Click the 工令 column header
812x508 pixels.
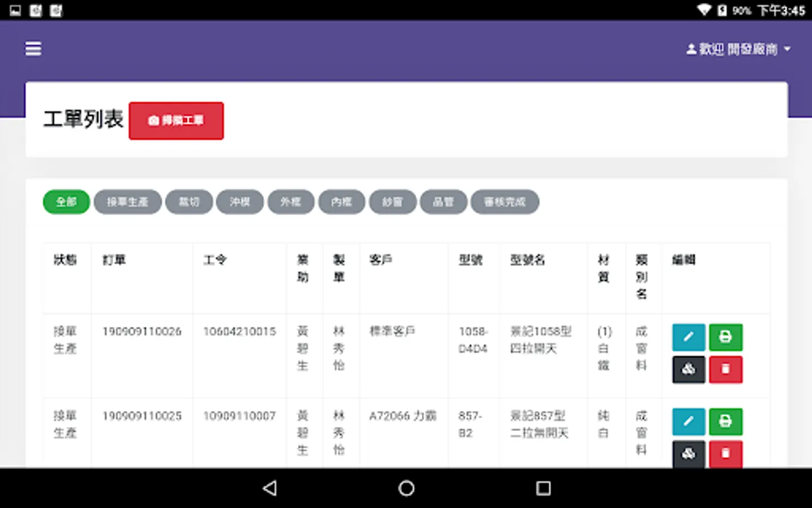click(x=214, y=260)
